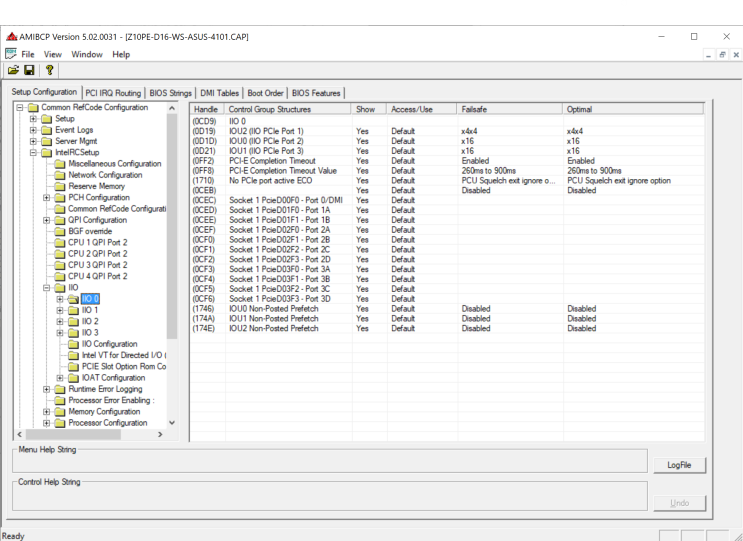Open the View menu
The width and height of the screenshot is (743, 541).
click(53, 54)
